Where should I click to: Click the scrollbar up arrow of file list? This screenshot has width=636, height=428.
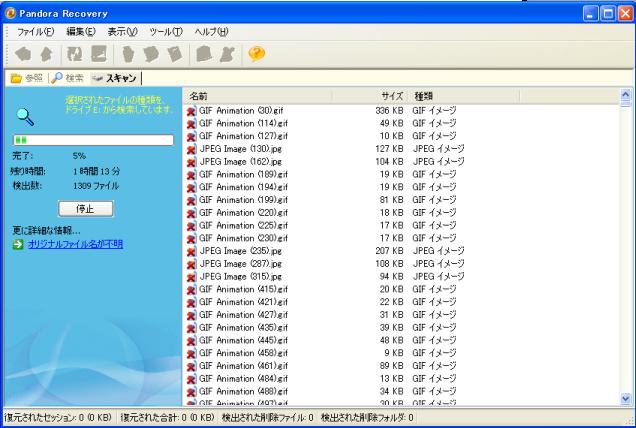point(626,95)
